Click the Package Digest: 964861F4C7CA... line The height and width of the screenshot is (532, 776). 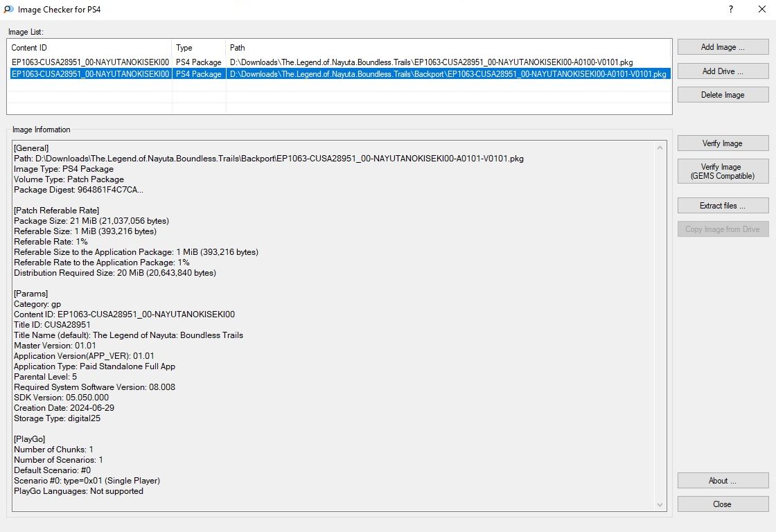click(x=79, y=190)
